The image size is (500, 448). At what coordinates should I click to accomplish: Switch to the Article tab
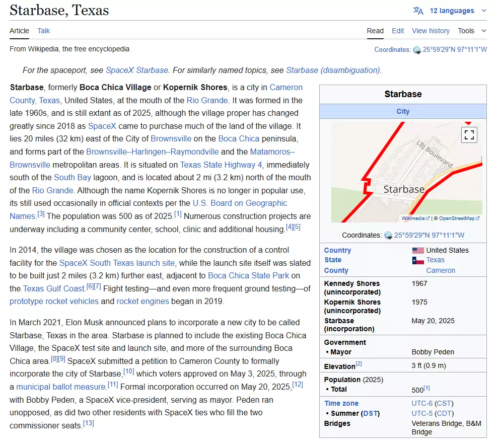tap(19, 31)
